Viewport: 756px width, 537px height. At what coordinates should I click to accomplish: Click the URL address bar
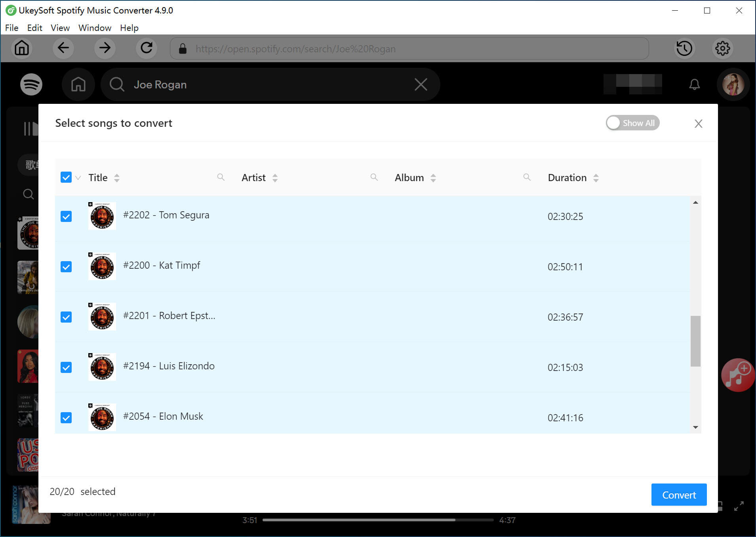click(x=409, y=48)
